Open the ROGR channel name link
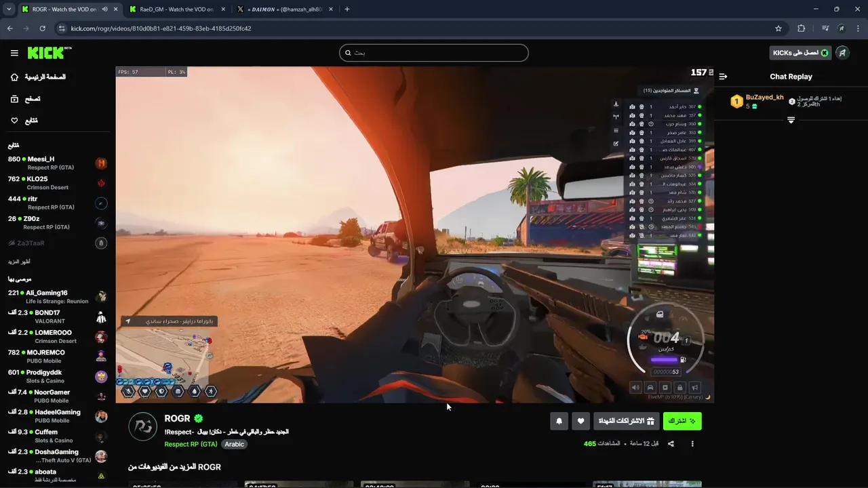Image resolution: width=868 pixels, height=488 pixels. (177, 419)
